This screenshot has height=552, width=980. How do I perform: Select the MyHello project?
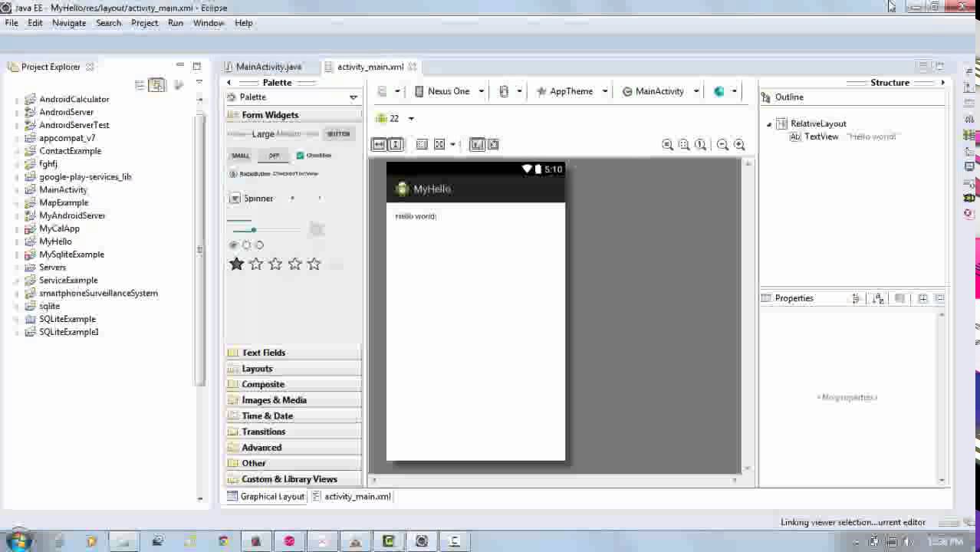pyautogui.click(x=55, y=242)
